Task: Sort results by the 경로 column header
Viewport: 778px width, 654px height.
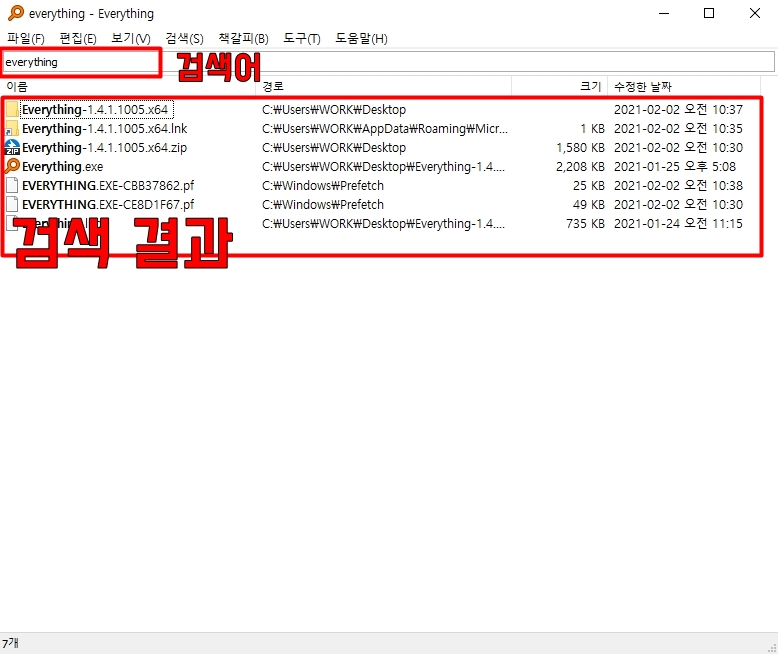Action: click(384, 87)
